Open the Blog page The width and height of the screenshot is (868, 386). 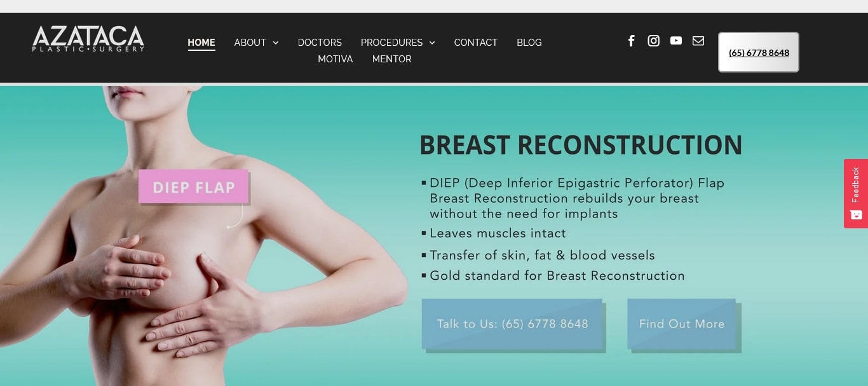point(529,43)
